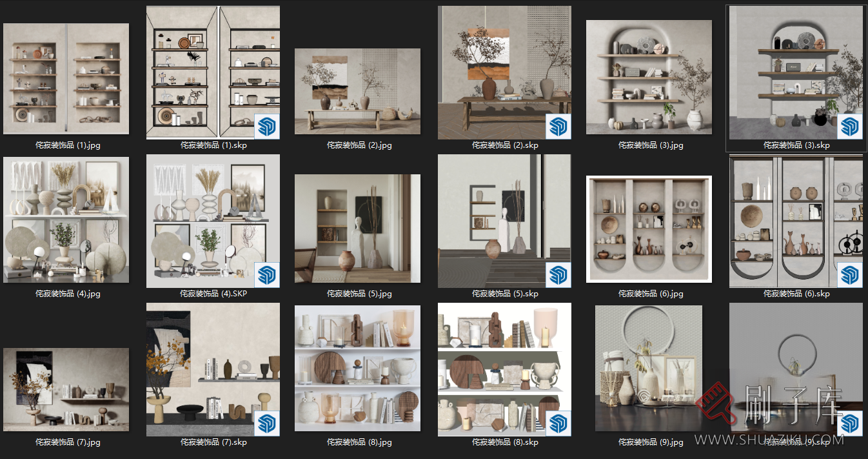Select the 侘寂装饰品 (2).jpg thumbnail image
The width and height of the screenshot is (868, 459).
(357, 91)
